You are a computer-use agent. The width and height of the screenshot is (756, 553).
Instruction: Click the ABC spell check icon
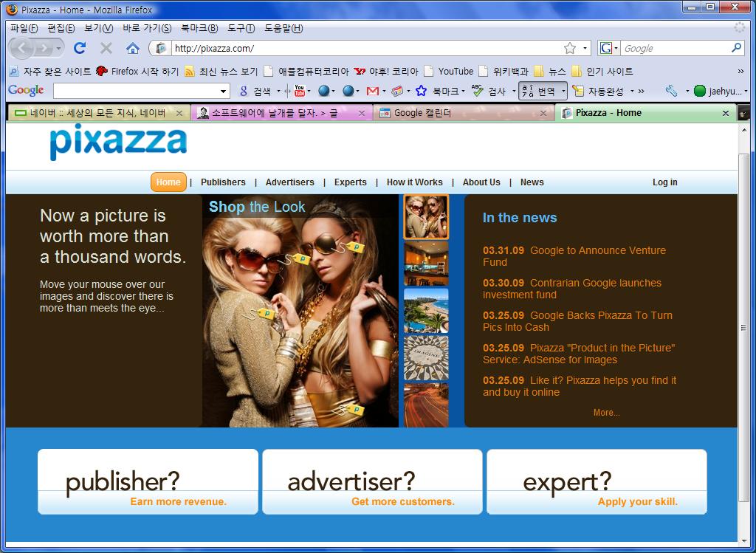click(x=477, y=91)
